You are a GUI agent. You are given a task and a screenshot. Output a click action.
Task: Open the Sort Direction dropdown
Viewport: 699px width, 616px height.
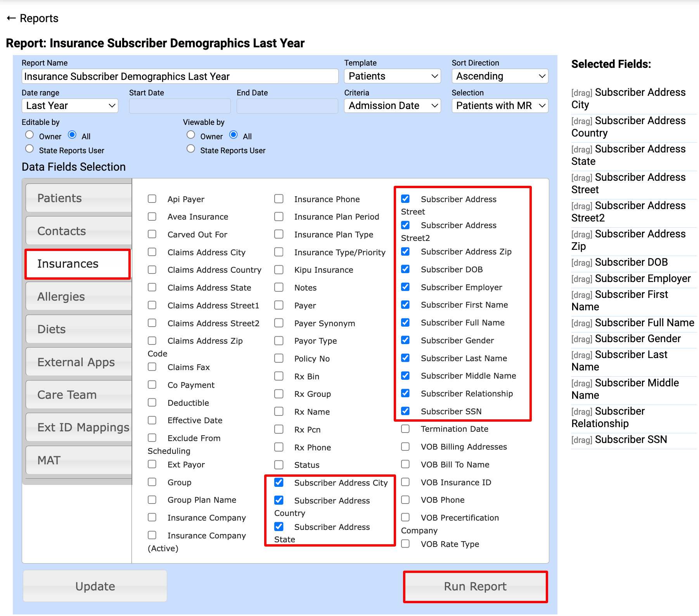tap(500, 76)
